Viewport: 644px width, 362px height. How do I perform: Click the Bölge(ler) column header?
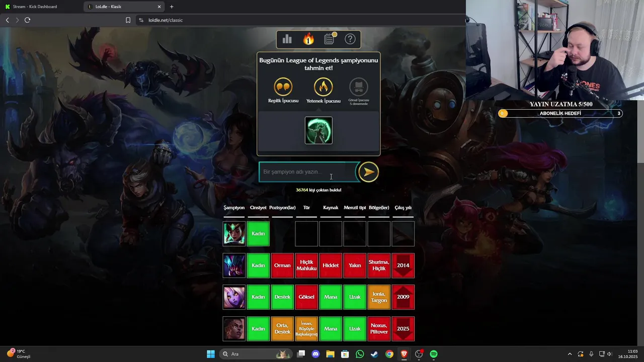[379, 208]
